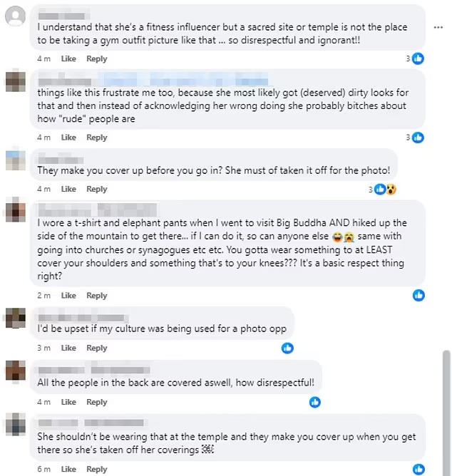Open profile picture of Big Buddha commenter
Viewport: 452px width, 476px height.
pyautogui.click(x=16, y=212)
